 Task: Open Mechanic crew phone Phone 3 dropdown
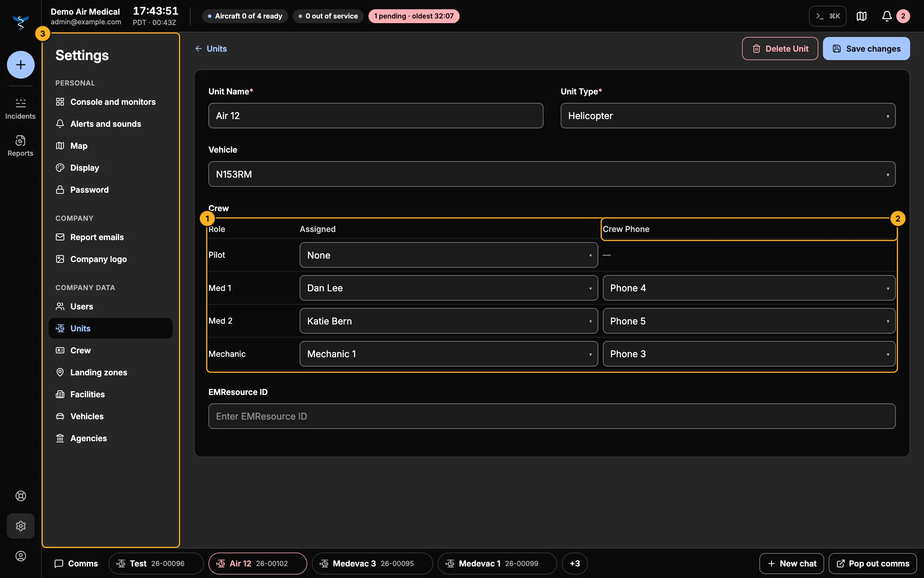point(749,354)
